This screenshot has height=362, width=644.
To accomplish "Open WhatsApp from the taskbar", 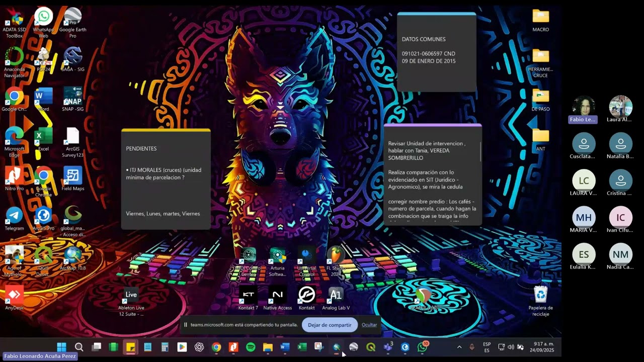I will (422, 347).
